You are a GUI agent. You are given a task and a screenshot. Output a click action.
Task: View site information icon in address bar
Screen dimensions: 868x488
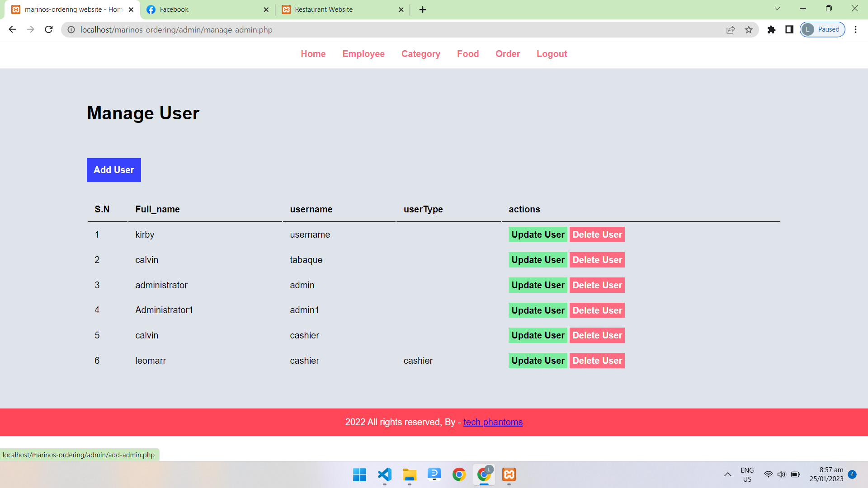point(71,29)
